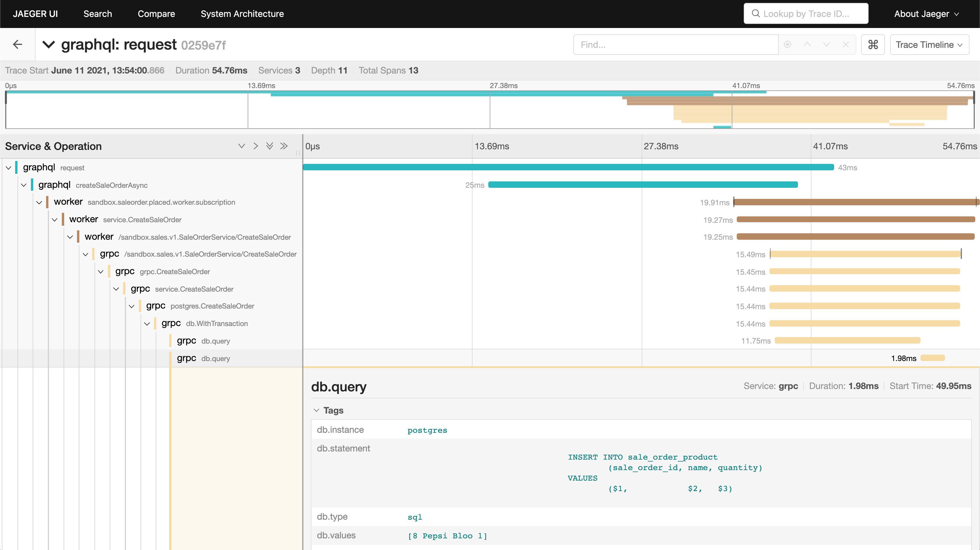Click the 25ms createSaleOrderAsync span bar
Viewport: 980px width, 550px height.
point(643,185)
